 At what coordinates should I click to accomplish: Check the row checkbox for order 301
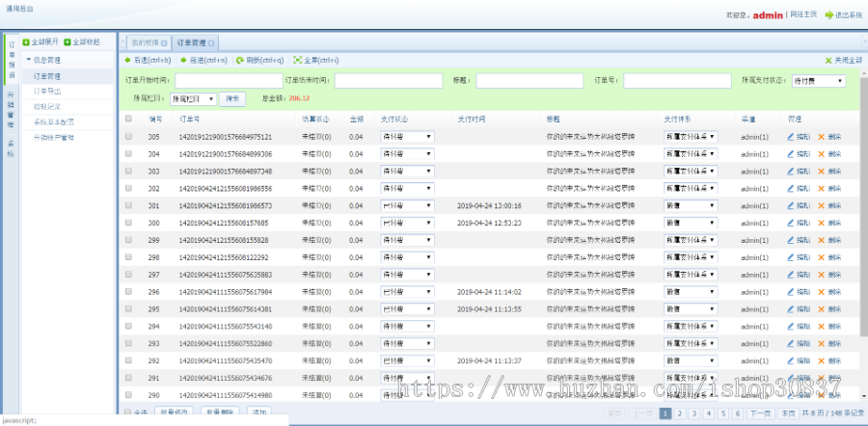click(x=128, y=205)
